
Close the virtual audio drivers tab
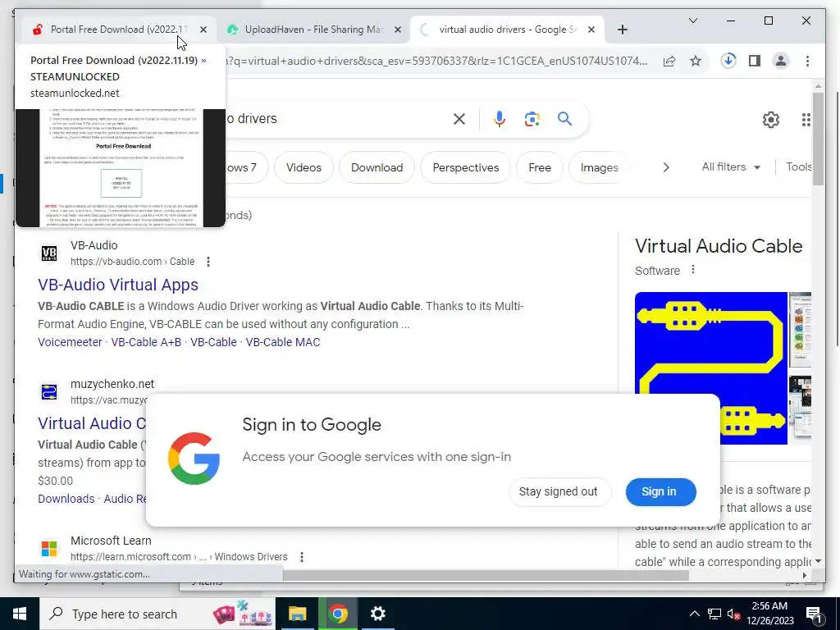pyautogui.click(x=591, y=30)
